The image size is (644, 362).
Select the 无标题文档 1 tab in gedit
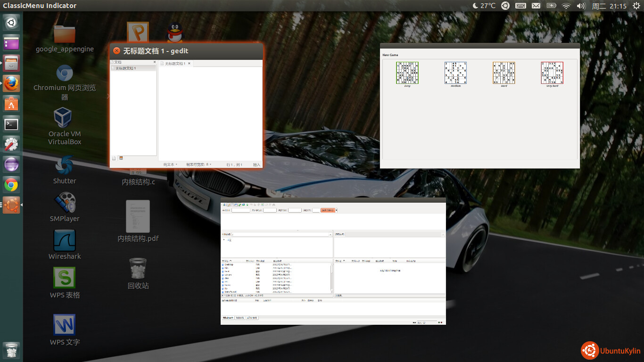click(x=174, y=63)
